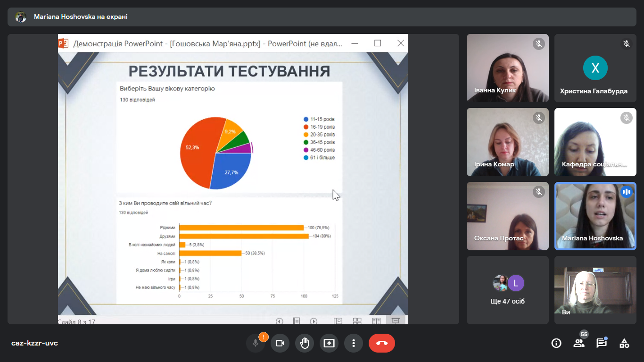This screenshot has width=644, height=362.
Task: Click the Slide Show view icon
Action: point(396,321)
